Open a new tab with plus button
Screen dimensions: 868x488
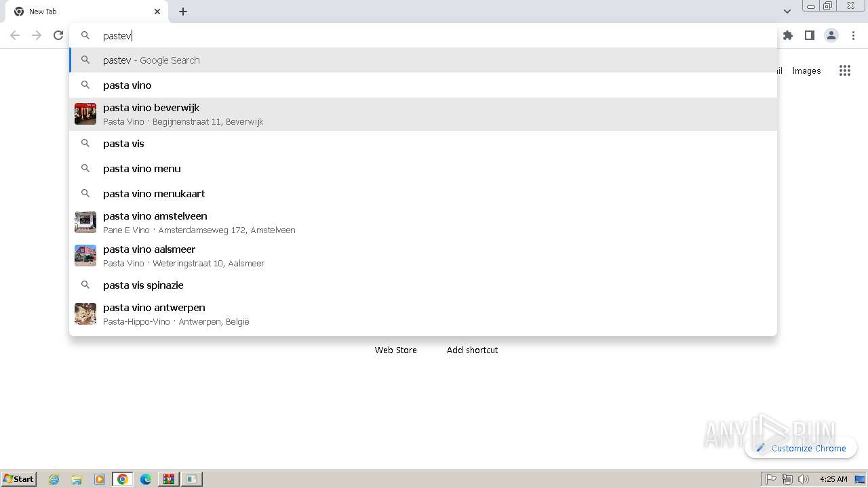coord(183,12)
